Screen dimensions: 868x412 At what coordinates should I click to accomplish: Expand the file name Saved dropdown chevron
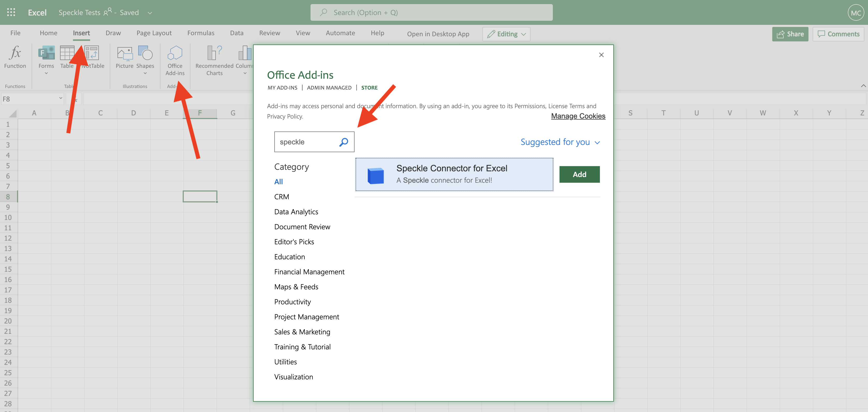pos(150,13)
